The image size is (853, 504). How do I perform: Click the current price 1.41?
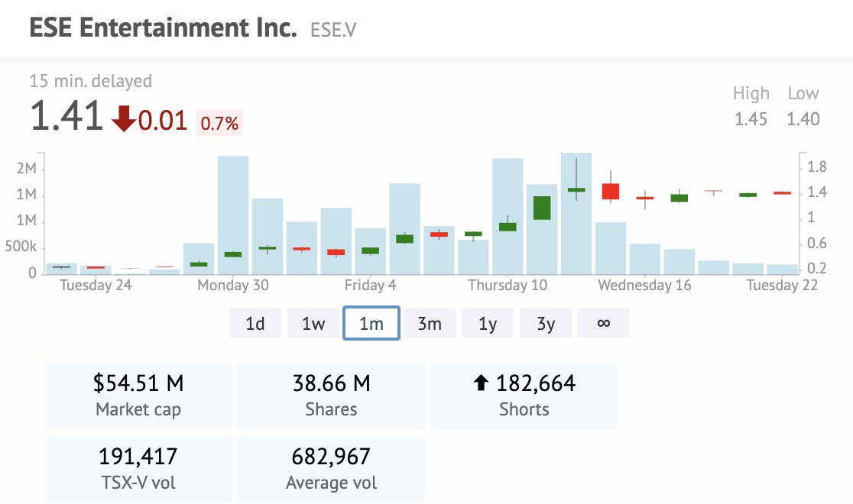pyautogui.click(x=66, y=116)
